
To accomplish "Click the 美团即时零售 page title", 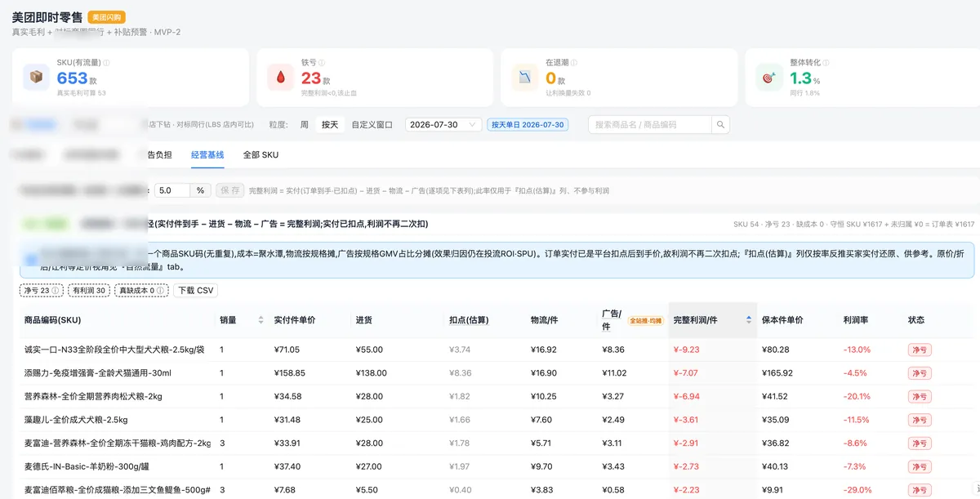I will [x=47, y=17].
